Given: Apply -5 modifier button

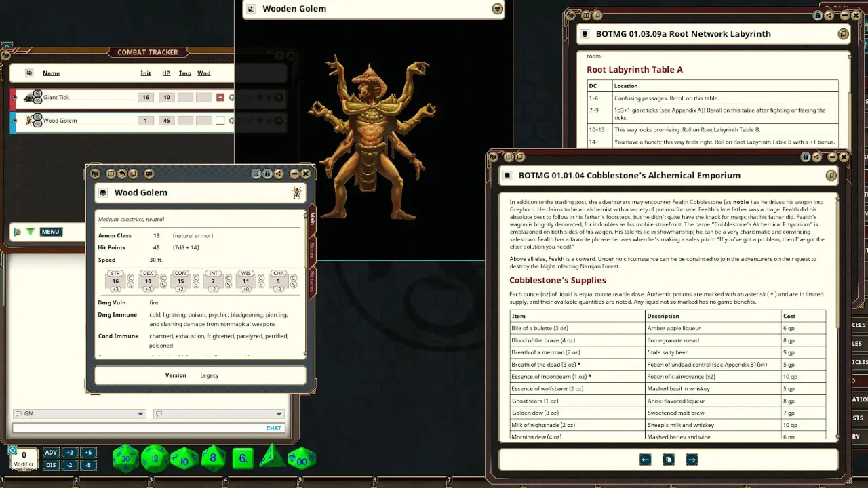Looking at the screenshot, I should pyautogui.click(x=88, y=465).
